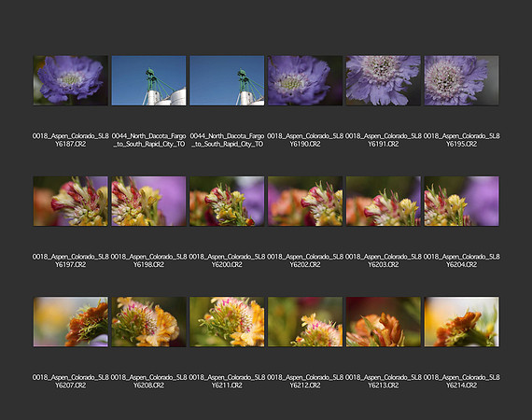
Task: Select flower bud thumbnail Y6203.CR2
Action: [x=384, y=202]
